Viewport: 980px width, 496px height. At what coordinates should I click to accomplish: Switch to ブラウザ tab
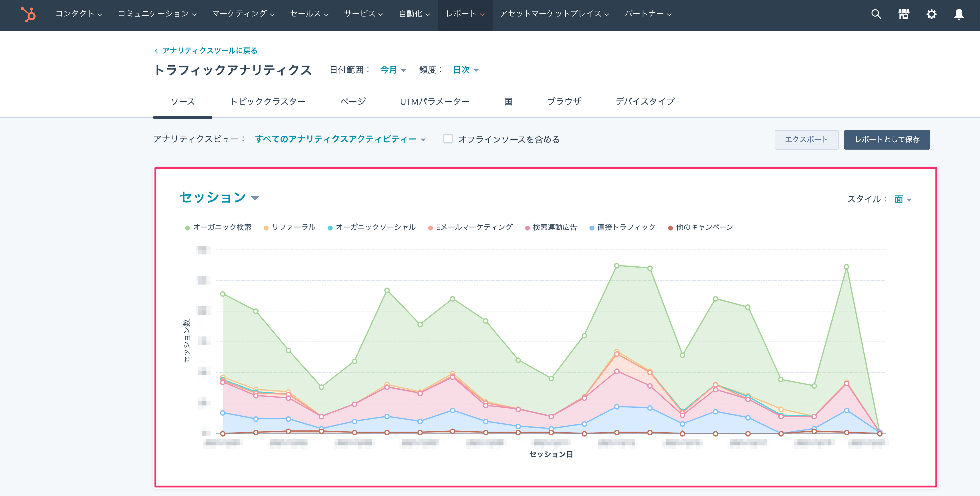[564, 102]
